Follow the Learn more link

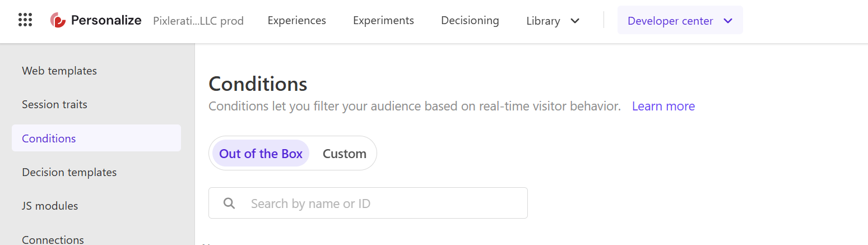pos(663,106)
